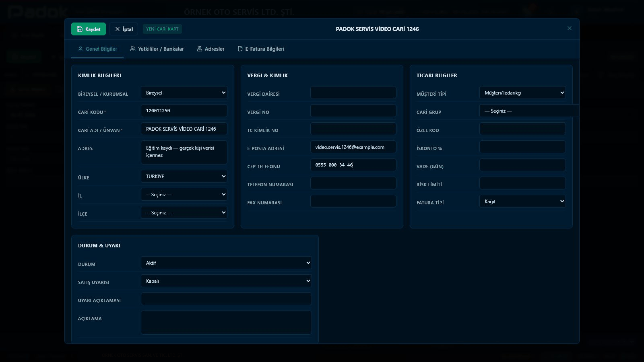Click the person icon of Genel Bilgiler tab
Viewport: 644px width, 362px height.
pyautogui.click(x=80, y=49)
